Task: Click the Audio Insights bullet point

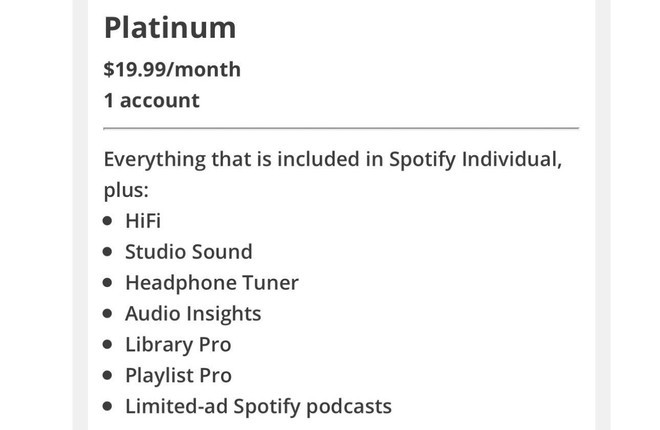Action: (107, 313)
